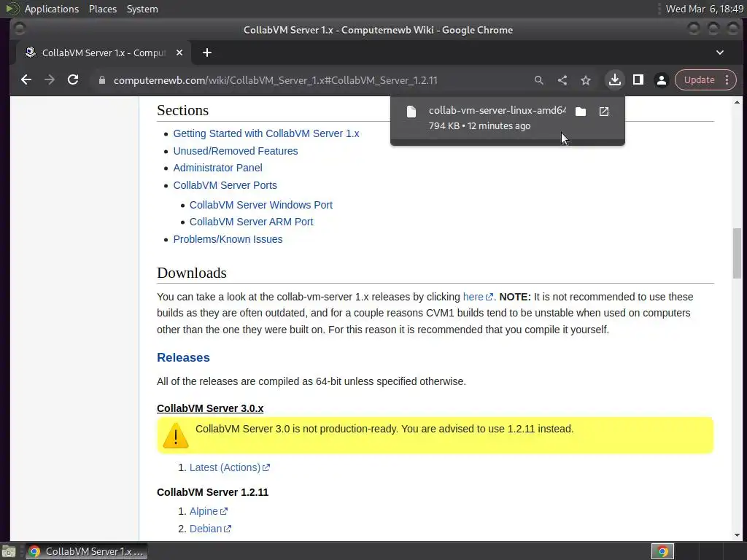The width and height of the screenshot is (747, 560).
Task: Open the search (zoom) icon in address bar
Action: point(539,80)
